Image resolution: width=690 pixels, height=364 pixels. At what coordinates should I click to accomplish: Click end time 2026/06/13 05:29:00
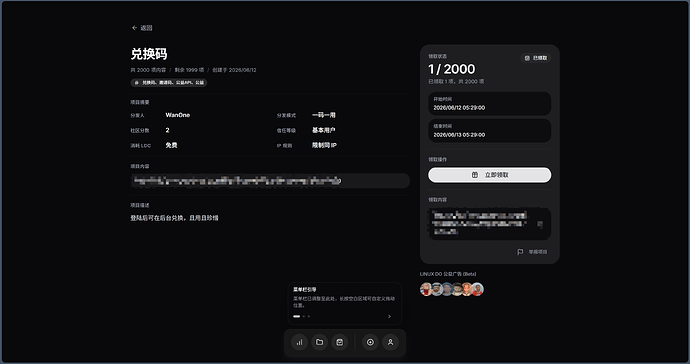coord(459,135)
